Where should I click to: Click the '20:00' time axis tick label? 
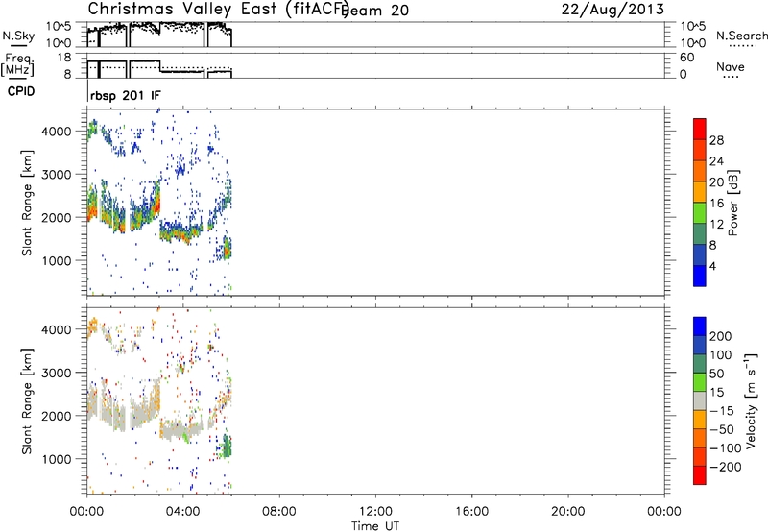(568, 512)
